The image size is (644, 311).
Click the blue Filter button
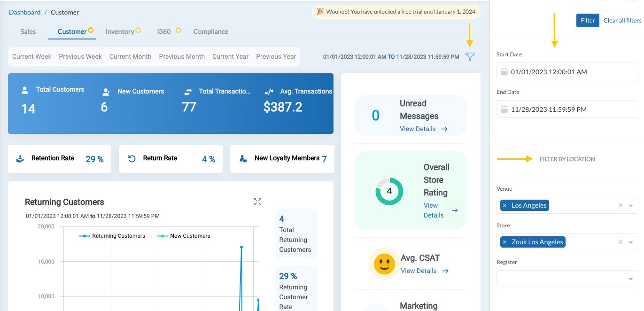[588, 20]
